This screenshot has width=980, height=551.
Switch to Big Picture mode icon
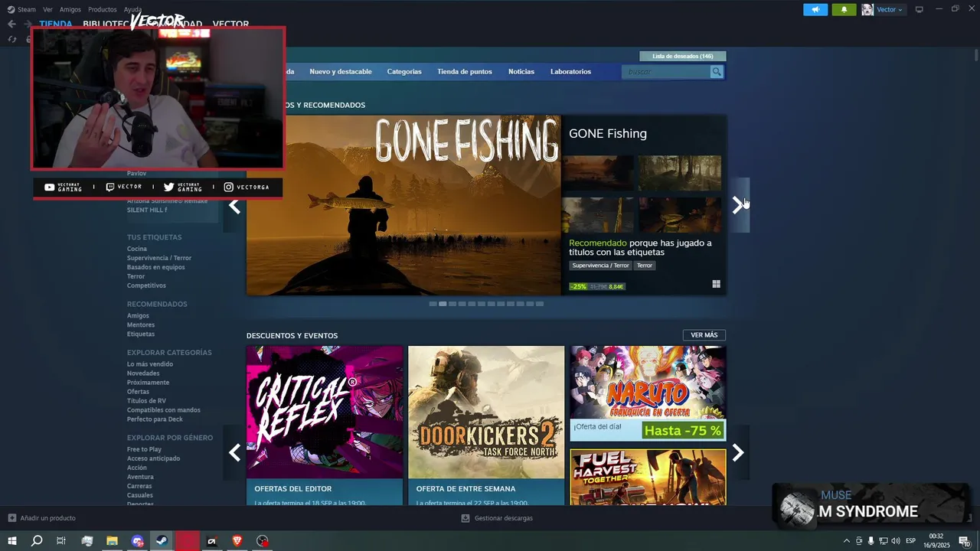tap(920, 9)
